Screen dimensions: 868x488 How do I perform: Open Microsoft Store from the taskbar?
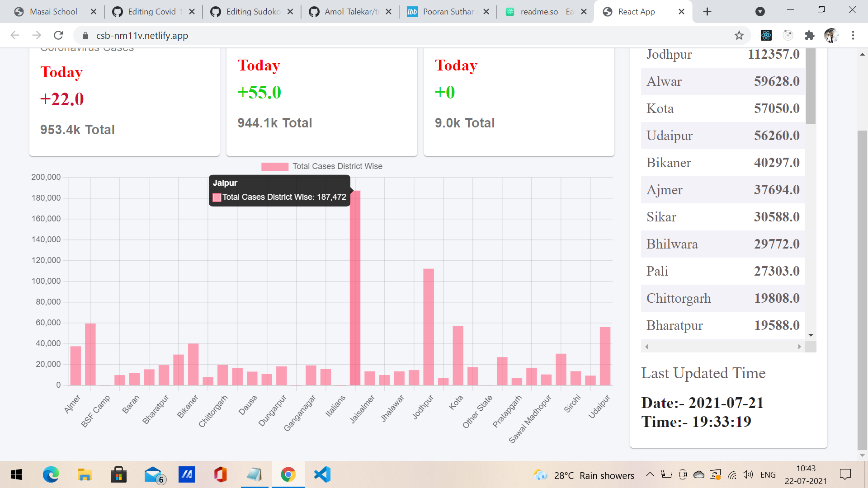(118, 474)
